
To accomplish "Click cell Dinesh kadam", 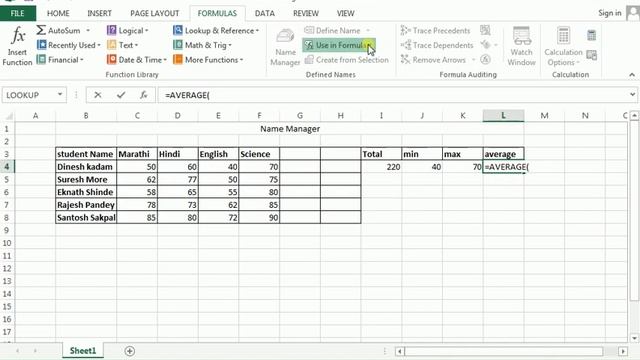I will click(x=86, y=167).
